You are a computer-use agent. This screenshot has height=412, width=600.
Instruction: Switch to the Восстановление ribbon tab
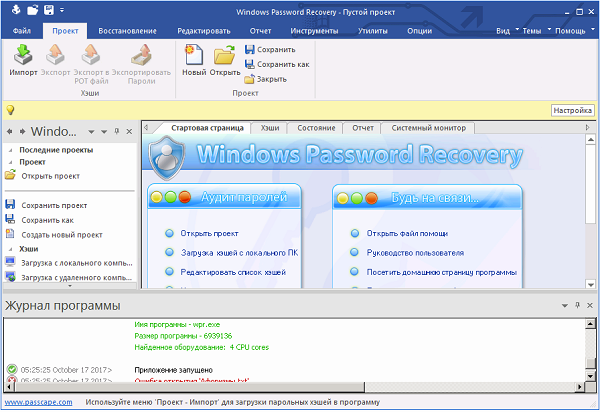[127, 31]
